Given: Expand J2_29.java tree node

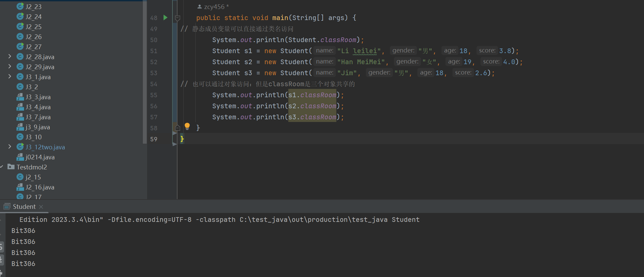Looking at the screenshot, I should tap(10, 66).
